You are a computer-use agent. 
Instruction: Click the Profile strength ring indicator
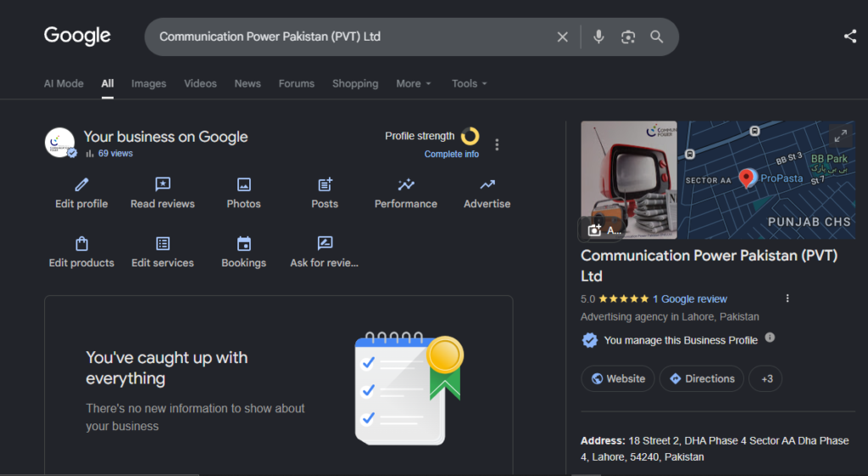470,136
